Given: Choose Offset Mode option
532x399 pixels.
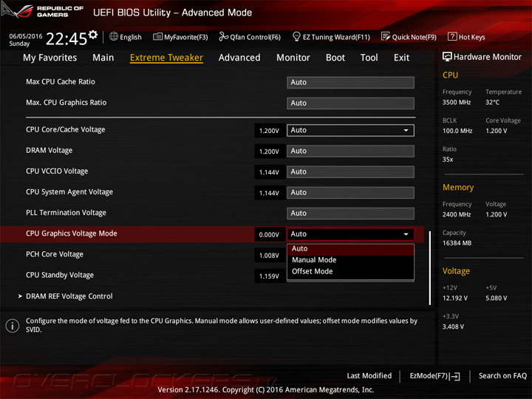Looking at the screenshot, I should pos(350,271).
